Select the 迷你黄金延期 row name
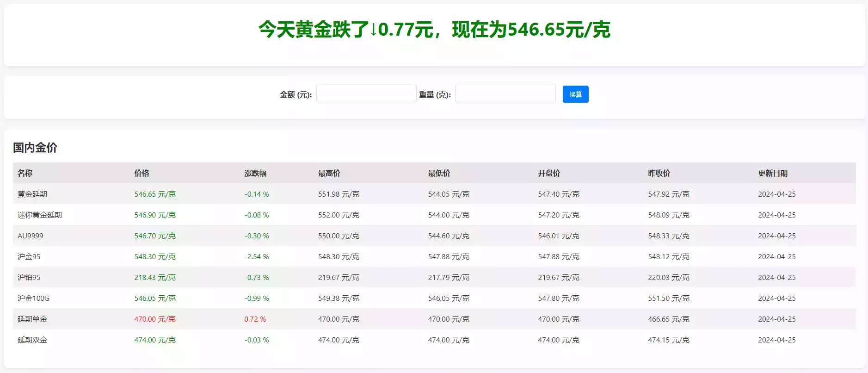The width and height of the screenshot is (868, 373). pyautogui.click(x=40, y=215)
